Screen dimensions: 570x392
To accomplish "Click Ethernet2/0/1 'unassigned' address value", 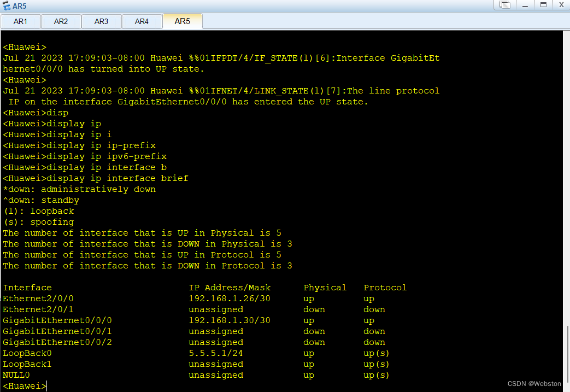I will pos(216,309).
